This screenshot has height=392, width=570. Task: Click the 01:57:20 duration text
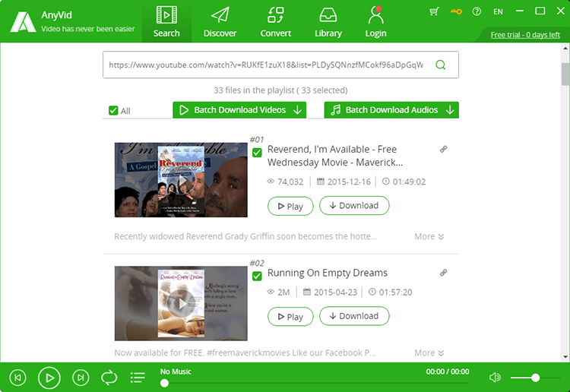click(x=395, y=292)
